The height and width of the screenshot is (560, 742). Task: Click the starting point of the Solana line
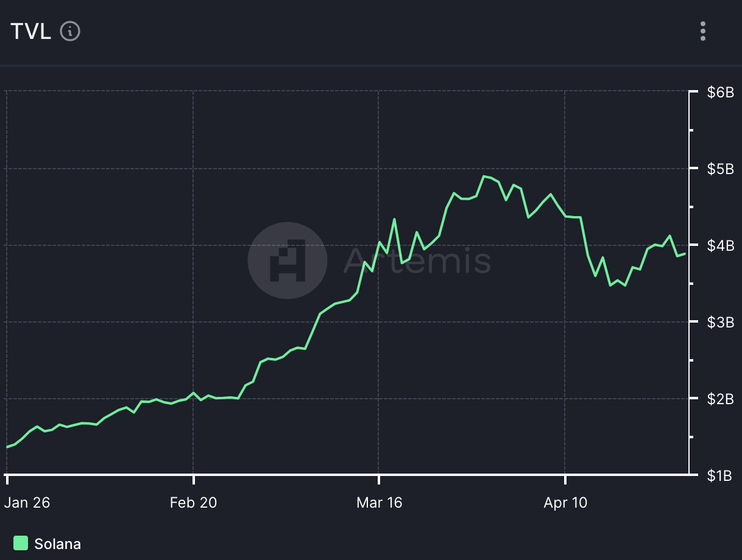pos(7,447)
